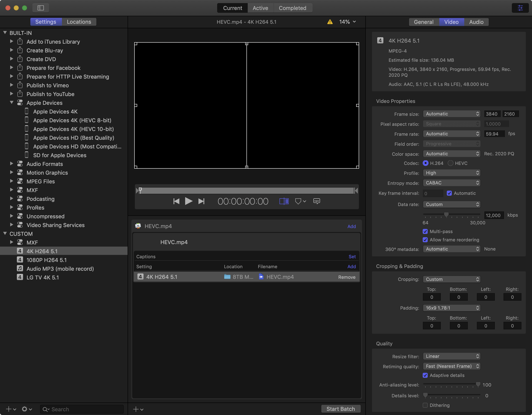Click the go to next frame icon
Image resolution: width=532 pixels, height=415 pixels.
point(201,201)
